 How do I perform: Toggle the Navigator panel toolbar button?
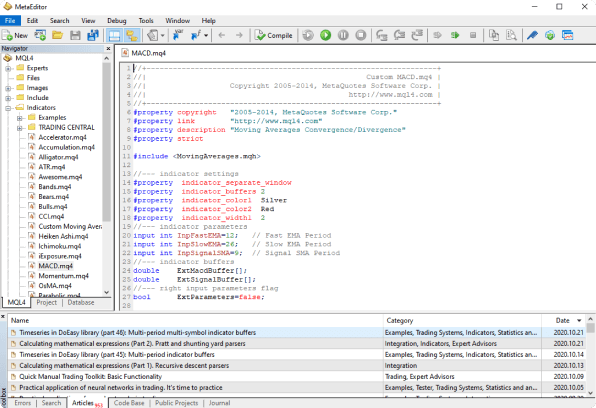pos(114,35)
